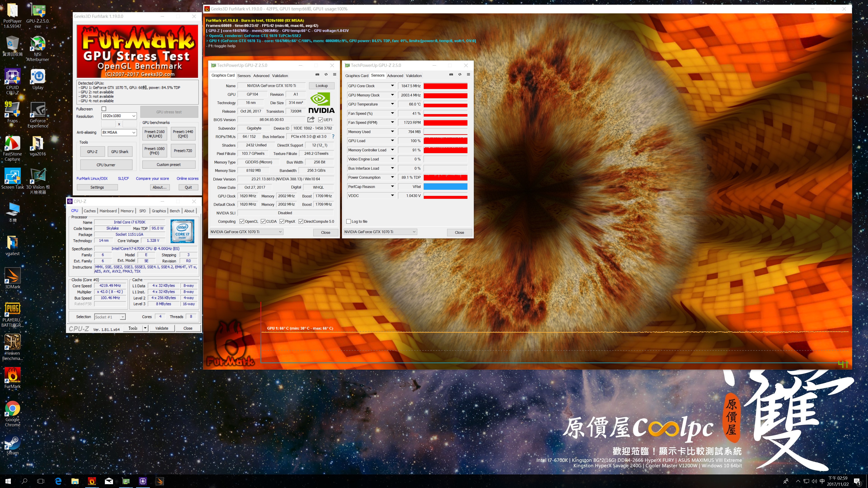Open the Windows Start menu
This screenshot has height=488, width=868.
pos(8,481)
